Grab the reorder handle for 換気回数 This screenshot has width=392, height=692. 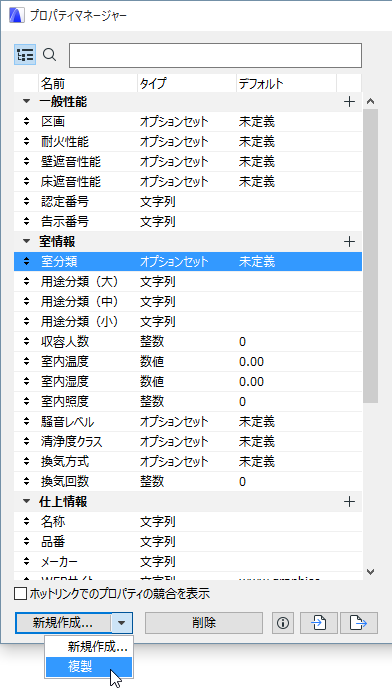(x=26, y=482)
